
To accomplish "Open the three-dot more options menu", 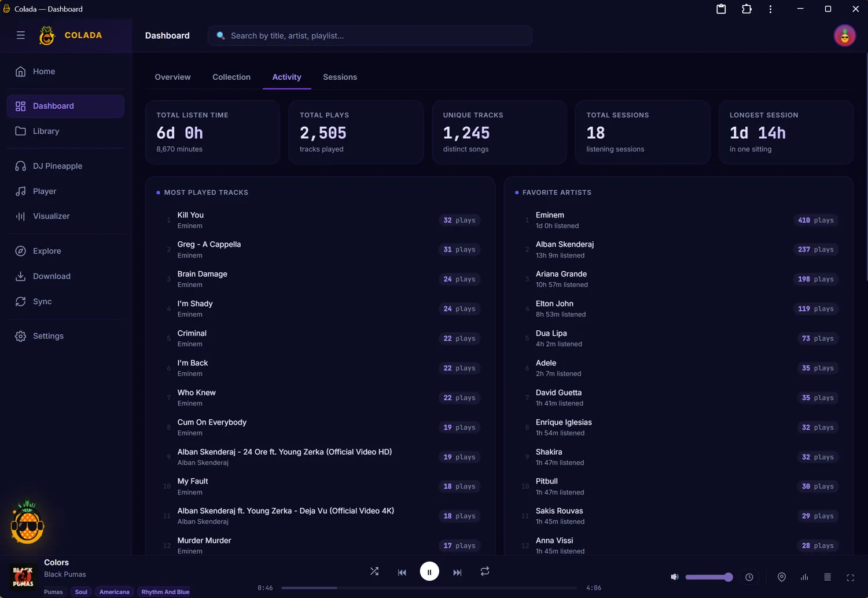I will tap(770, 9).
